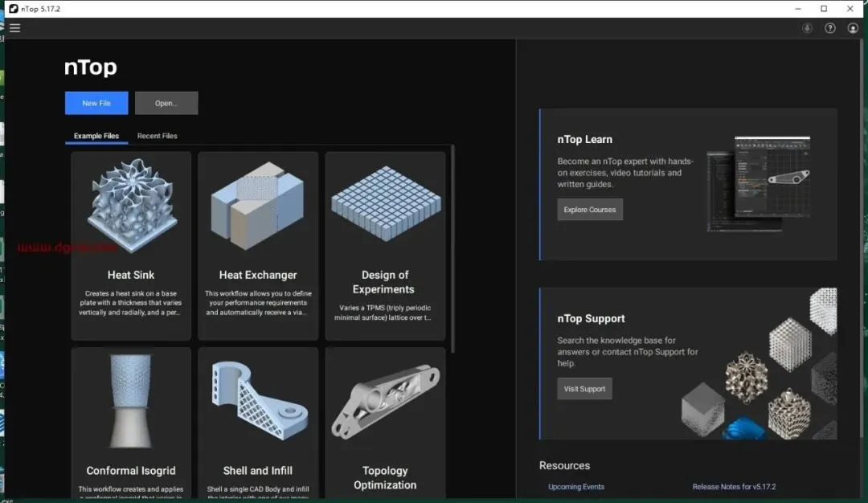Click the Resources heading
Screen dimensions: 868x503
click(x=564, y=466)
